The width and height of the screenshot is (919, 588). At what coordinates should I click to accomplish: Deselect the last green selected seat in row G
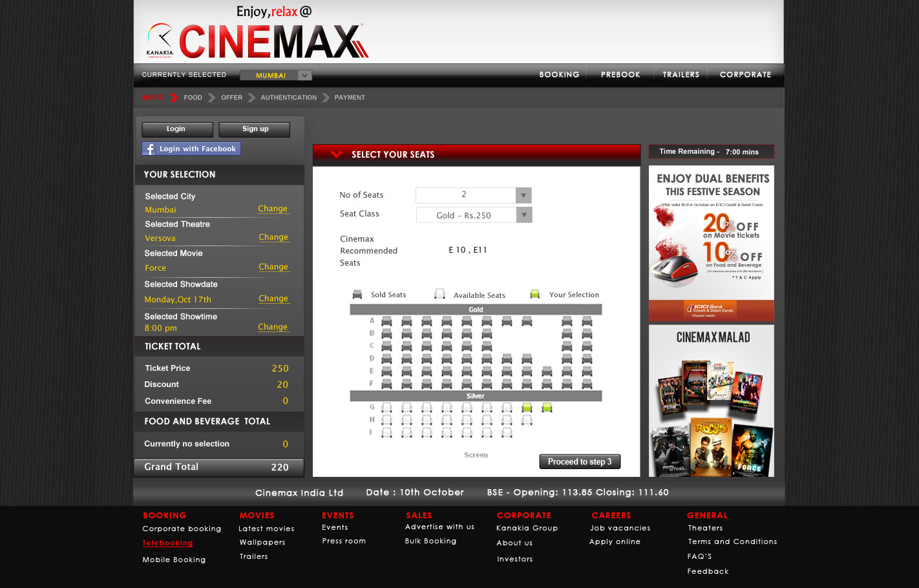click(547, 407)
